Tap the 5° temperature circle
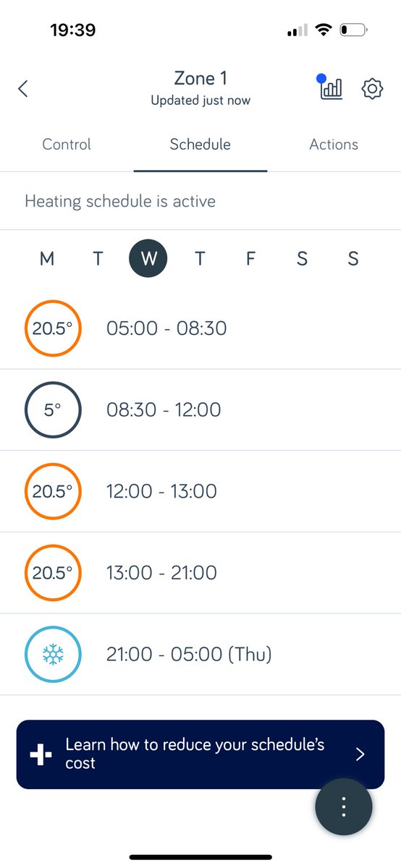The height and width of the screenshot is (868, 401). pos(53,410)
